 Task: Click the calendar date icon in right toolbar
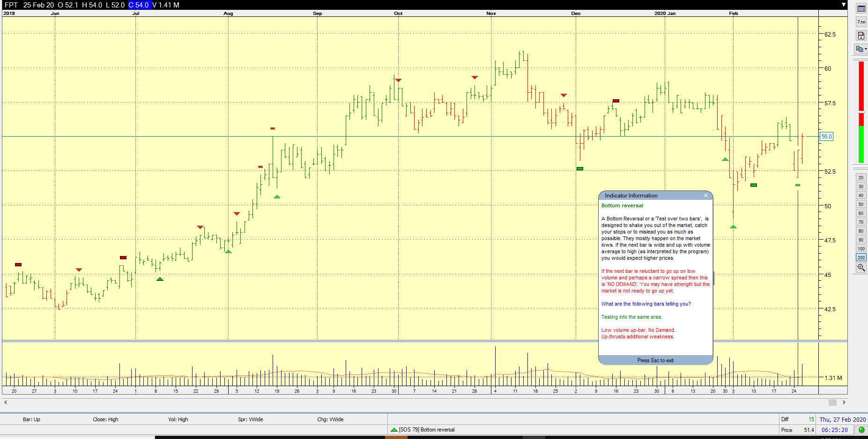point(861,36)
